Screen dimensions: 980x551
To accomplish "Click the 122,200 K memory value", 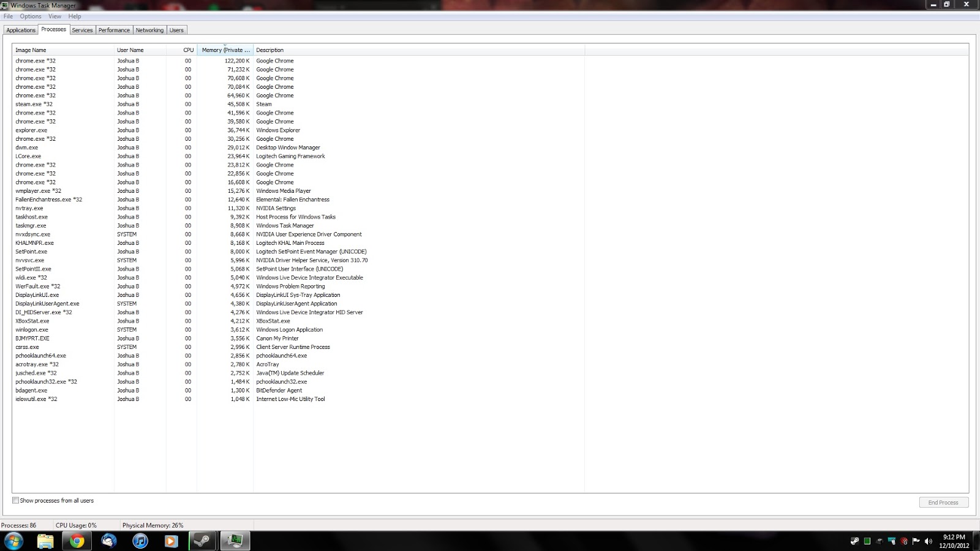I will [x=237, y=61].
